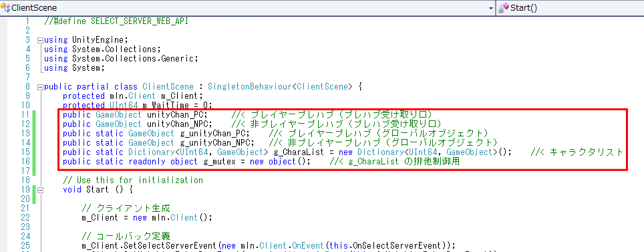
Task: Click the クライアント生成 comment on line 21
Action: [126, 209]
